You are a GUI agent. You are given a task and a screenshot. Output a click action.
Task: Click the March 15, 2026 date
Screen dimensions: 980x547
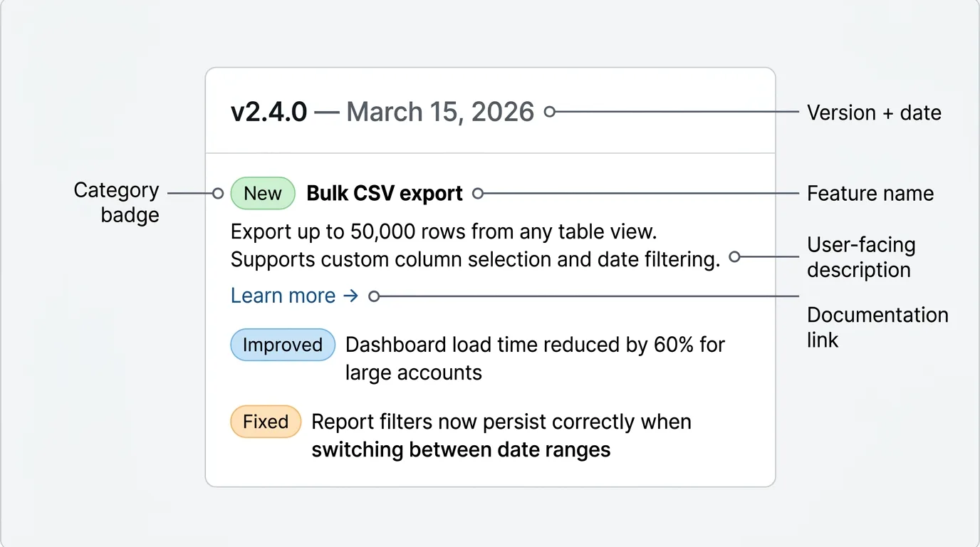click(x=440, y=113)
